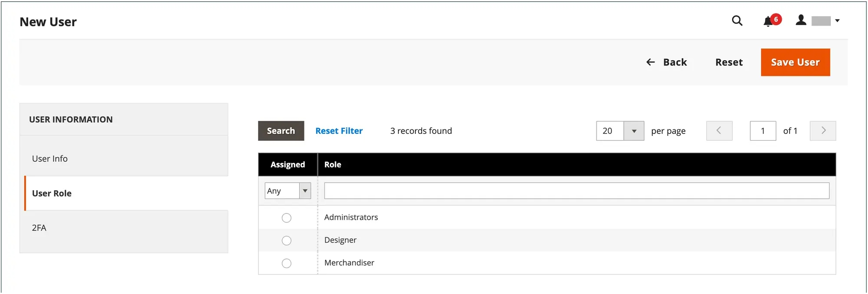Select the Administrators role radio button
The height and width of the screenshot is (294, 868).
tap(287, 218)
